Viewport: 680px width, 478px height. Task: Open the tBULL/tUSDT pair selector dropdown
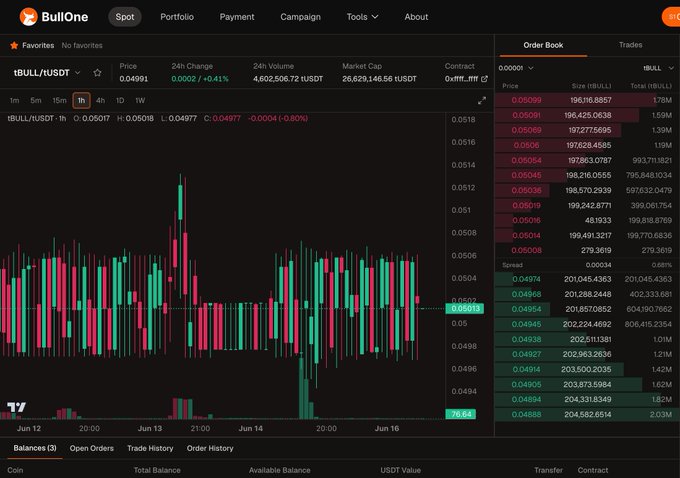[x=46, y=72]
